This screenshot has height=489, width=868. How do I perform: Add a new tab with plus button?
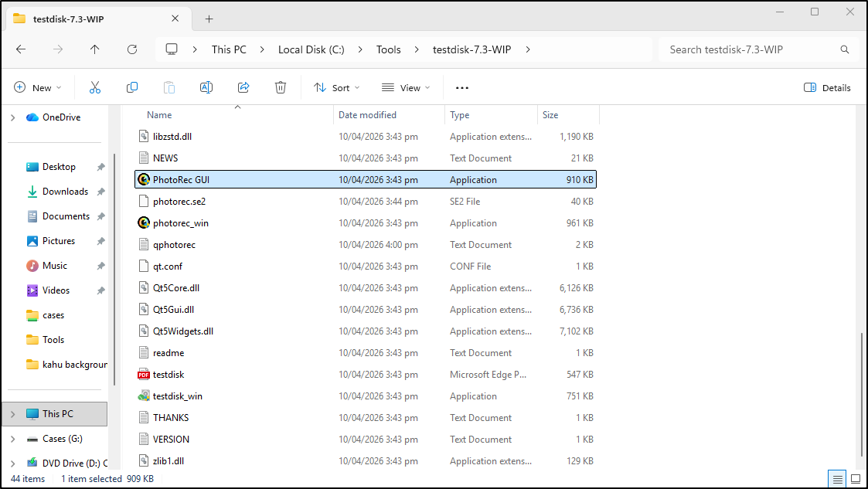(209, 19)
